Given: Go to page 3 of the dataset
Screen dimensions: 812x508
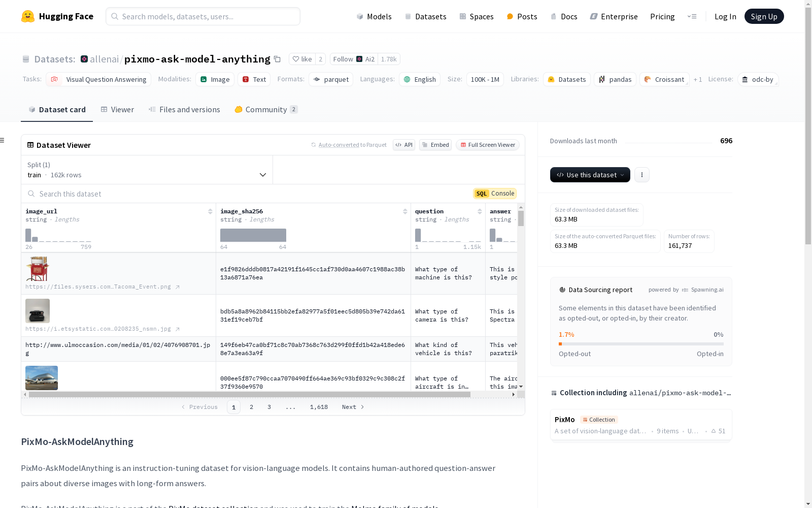Looking at the screenshot, I should (x=269, y=407).
